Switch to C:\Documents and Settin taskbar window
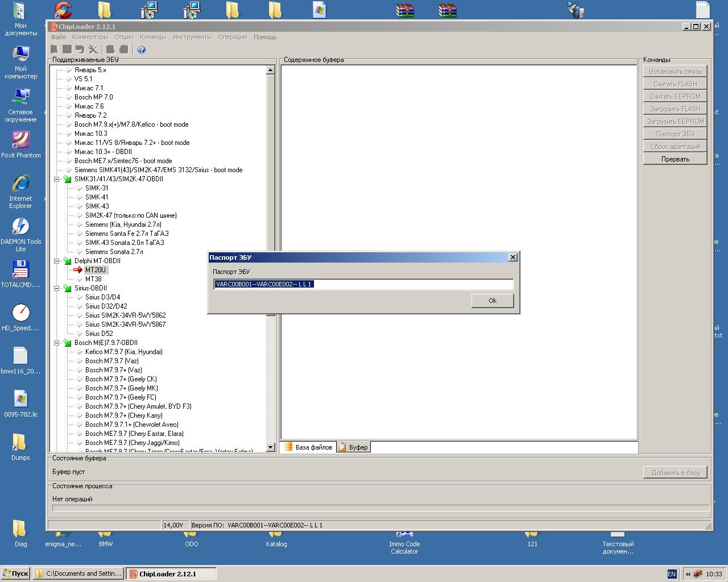Screen dimensions: 728x582 (78, 573)
